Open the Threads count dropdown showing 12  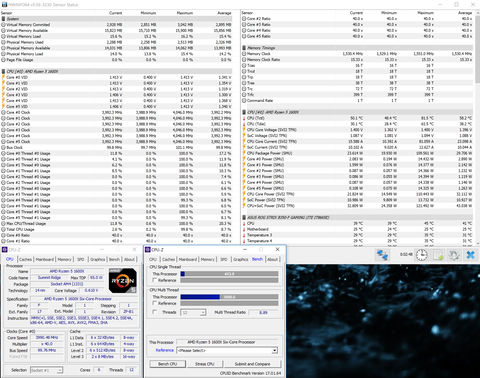click(x=193, y=312)
